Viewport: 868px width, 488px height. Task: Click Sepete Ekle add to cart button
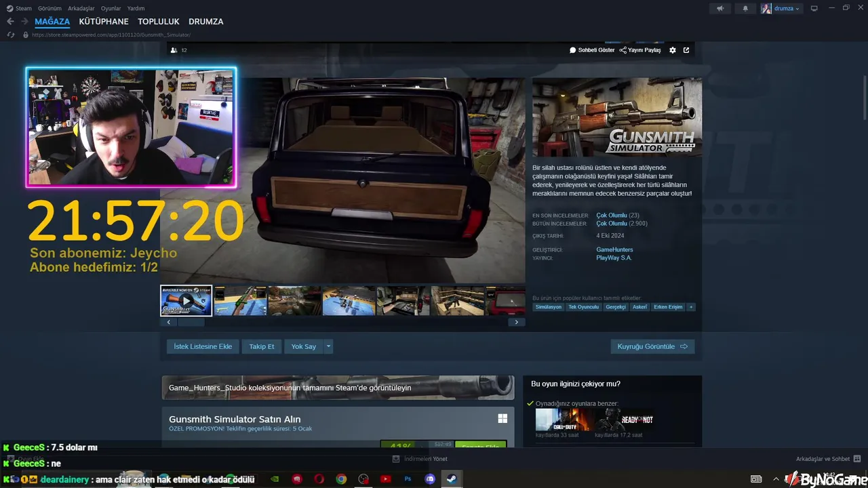pos(481,445)
